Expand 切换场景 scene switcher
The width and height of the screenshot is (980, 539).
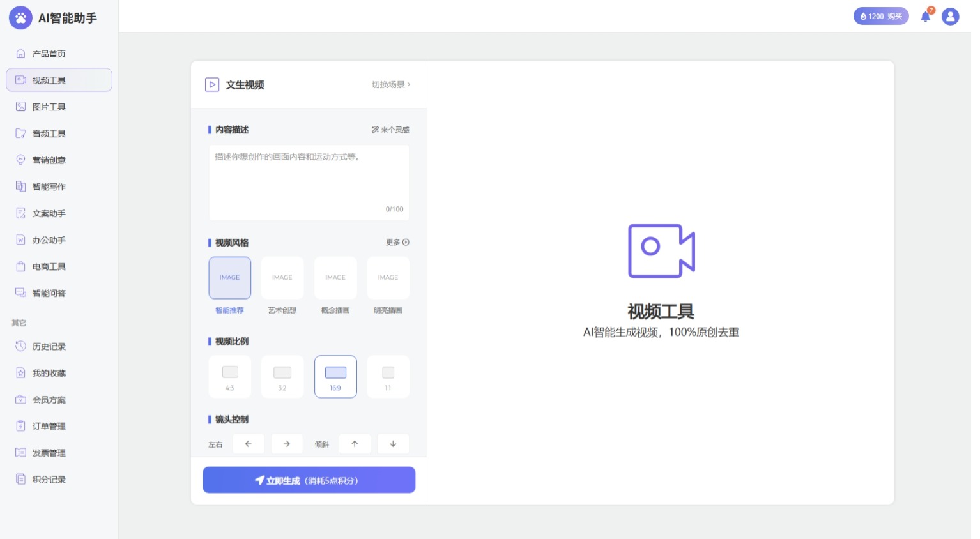[391, 84]
